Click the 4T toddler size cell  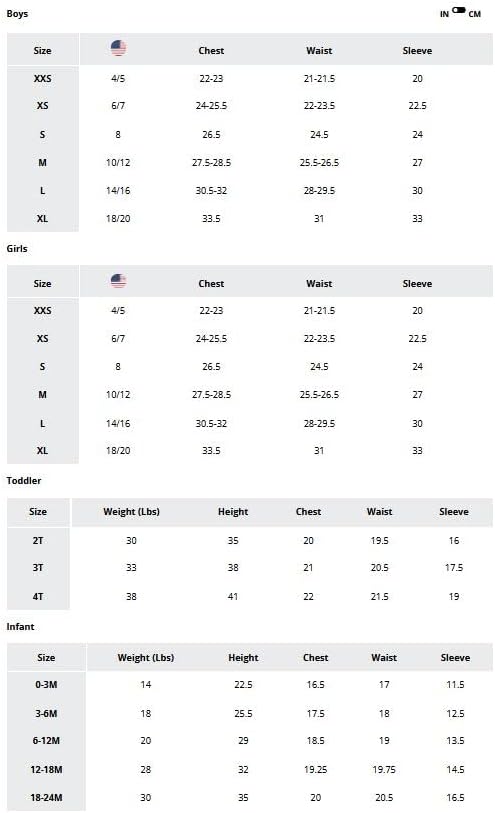(x=38, y=597)
